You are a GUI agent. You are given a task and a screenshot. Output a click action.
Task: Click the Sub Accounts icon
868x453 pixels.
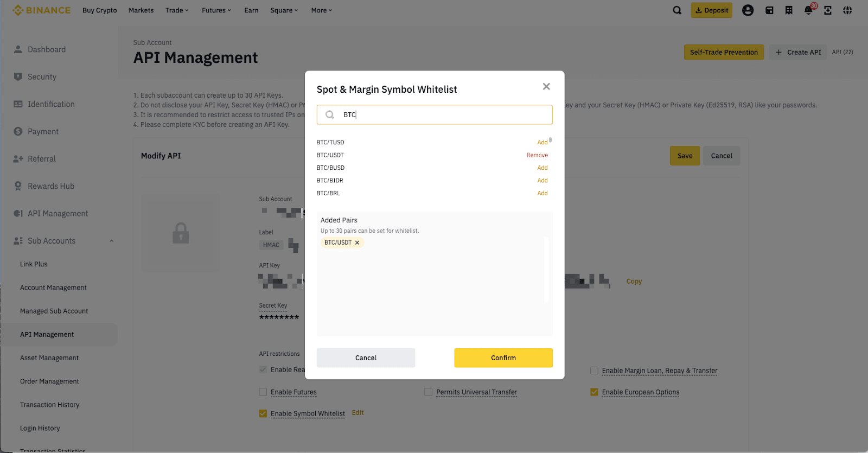coord(18,241)
